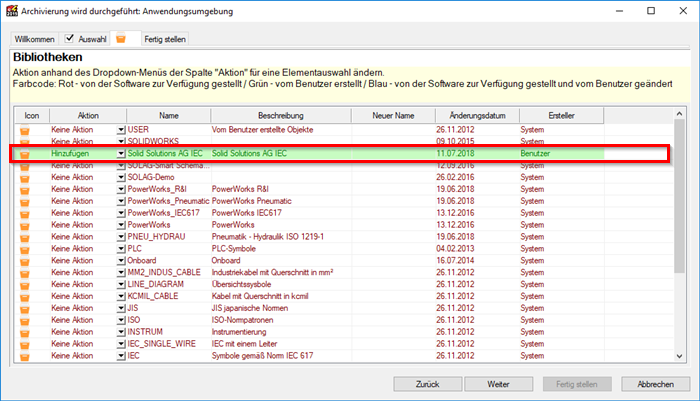Switch to the Fertig stellen tab
Screen dimensions: 700x401
[164, 39]
